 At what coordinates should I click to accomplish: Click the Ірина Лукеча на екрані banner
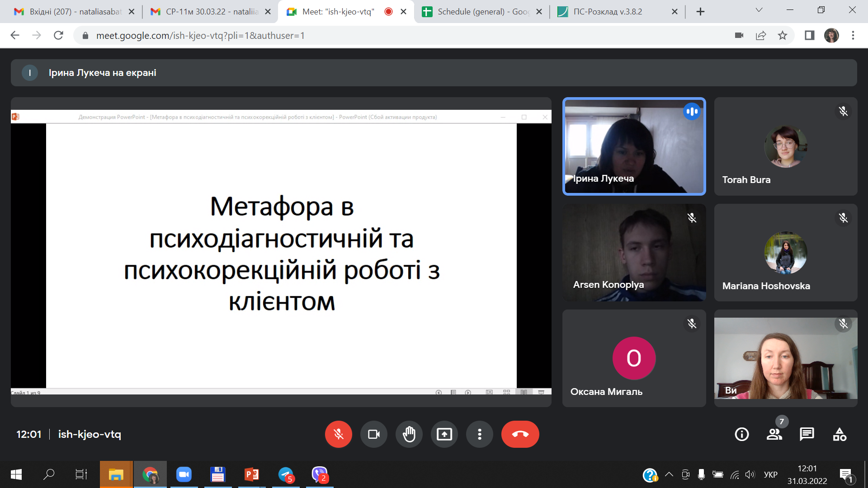coord(102,73)
